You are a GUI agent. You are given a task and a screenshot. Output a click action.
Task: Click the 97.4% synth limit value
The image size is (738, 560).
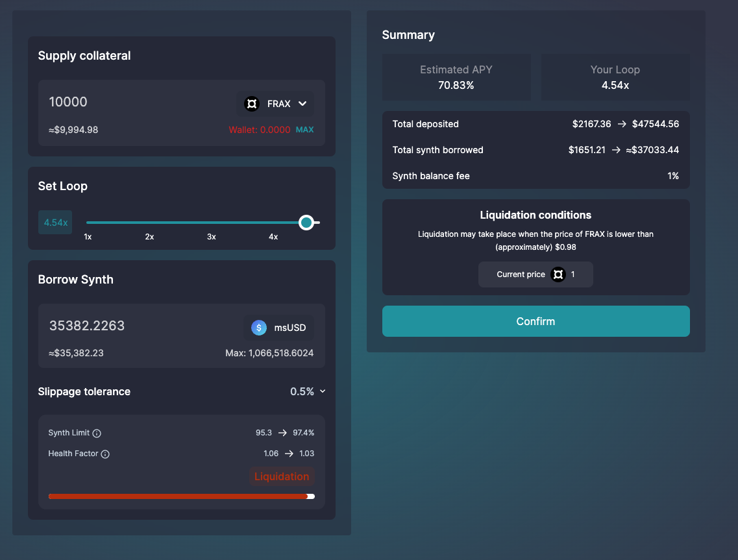click(304, 433)
